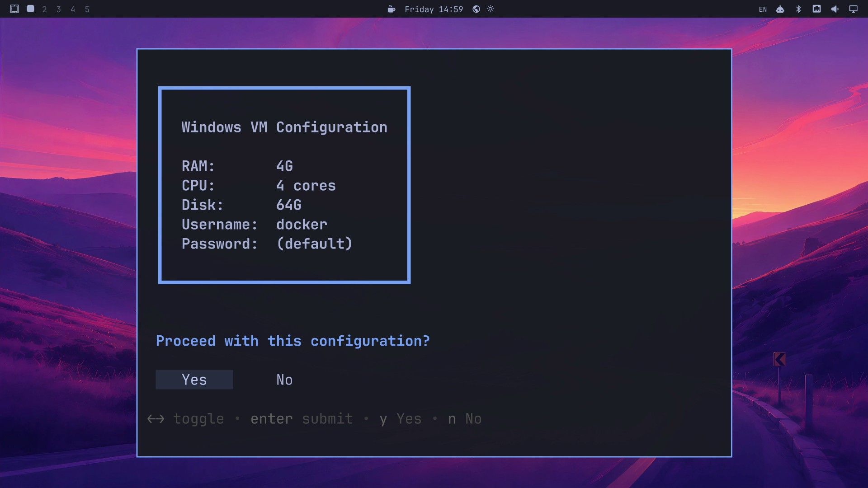Switch to workspace 2
This screenshot has height=488, width=868.
tap(44, 9)
